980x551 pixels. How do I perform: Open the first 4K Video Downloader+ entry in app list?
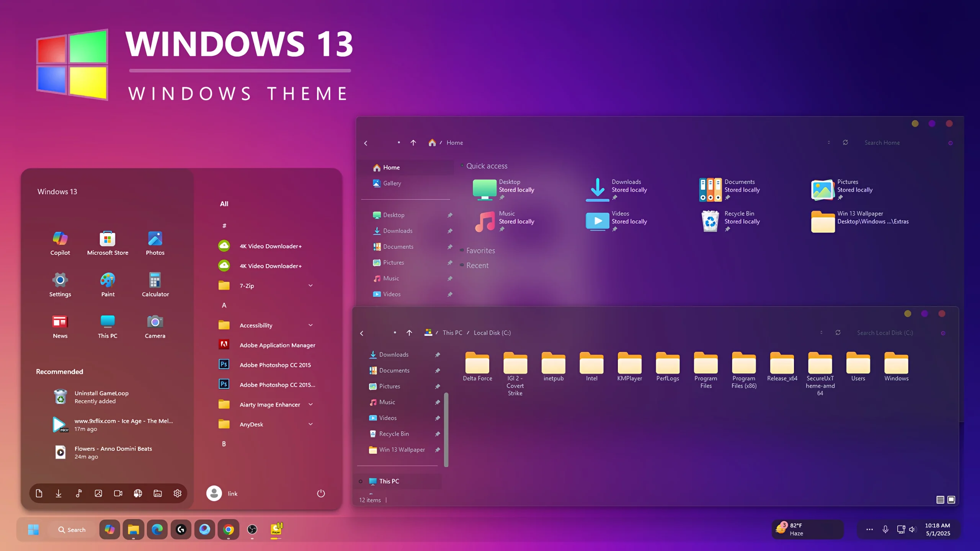(x=266, y=246)
